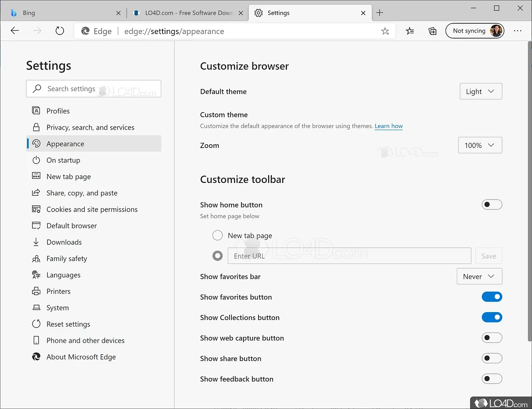Open Profiles settings section
This screenshot has width=532, height=409.
94,111
